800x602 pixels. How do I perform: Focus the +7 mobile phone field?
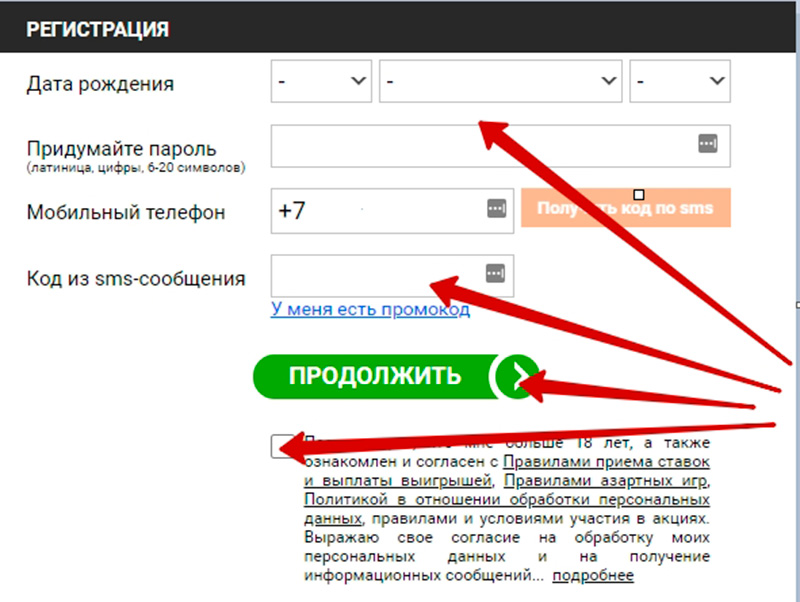pos(380,211)
